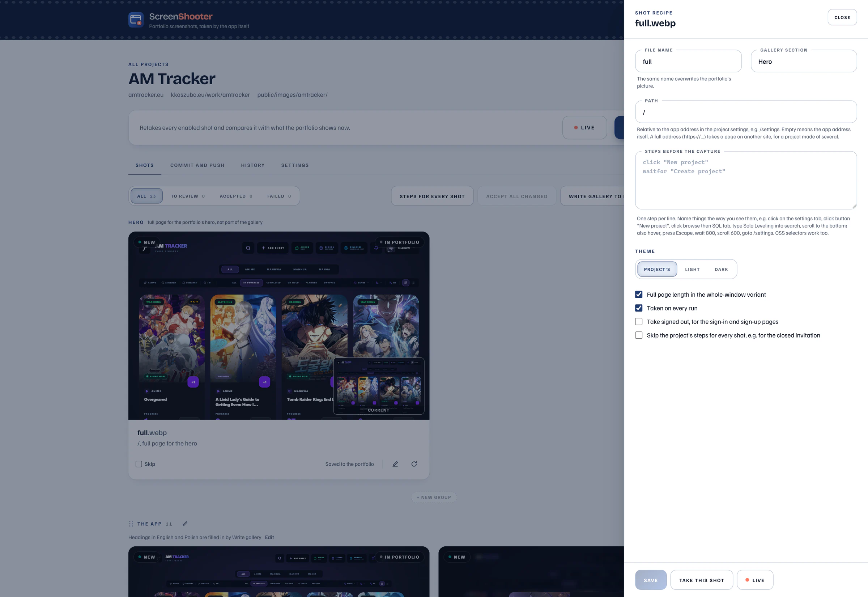
Task: Click the Live button in the retake banner
Action: click(585, 128)
